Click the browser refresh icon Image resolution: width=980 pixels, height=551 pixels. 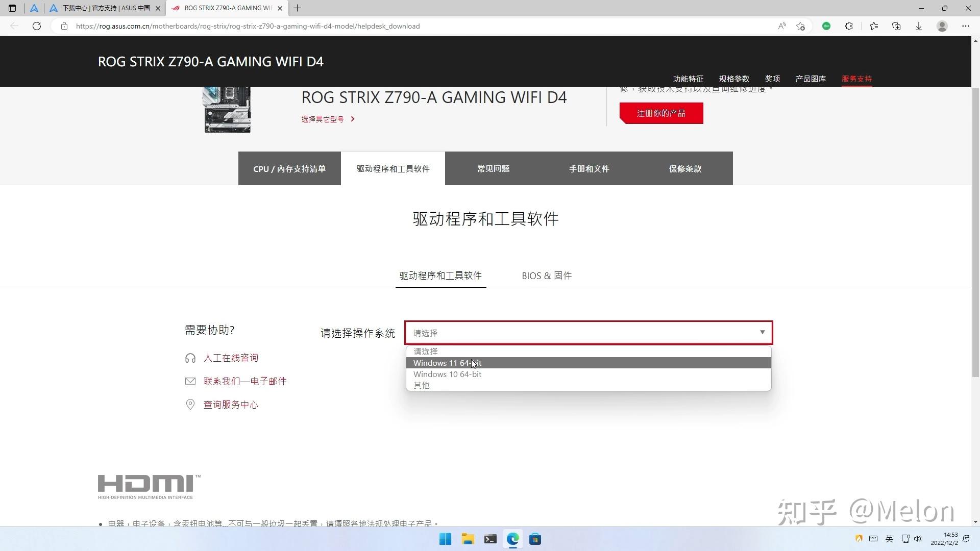tap(37, 26)
